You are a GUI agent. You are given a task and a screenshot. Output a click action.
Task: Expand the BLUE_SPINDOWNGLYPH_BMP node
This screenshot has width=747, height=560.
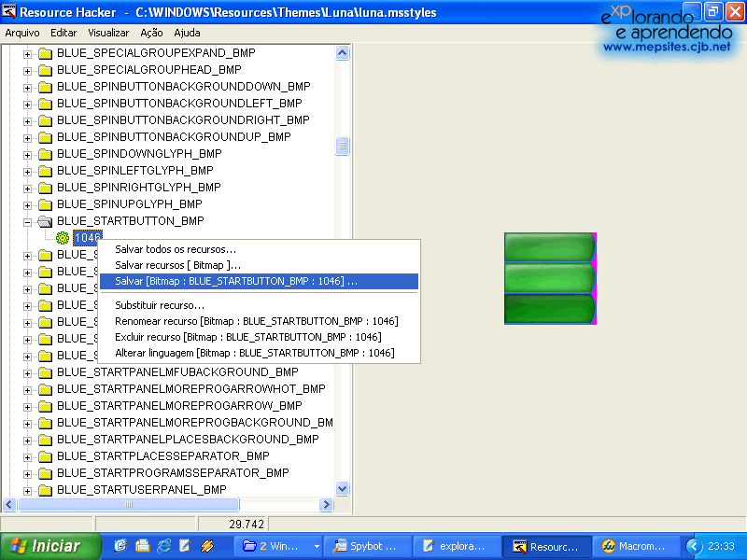[x=28, y=155]
